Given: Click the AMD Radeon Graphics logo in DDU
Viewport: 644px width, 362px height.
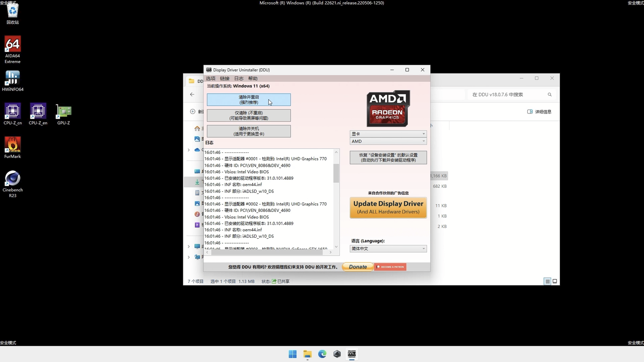Looking at the screenshot, I should [x=388, y=108].
